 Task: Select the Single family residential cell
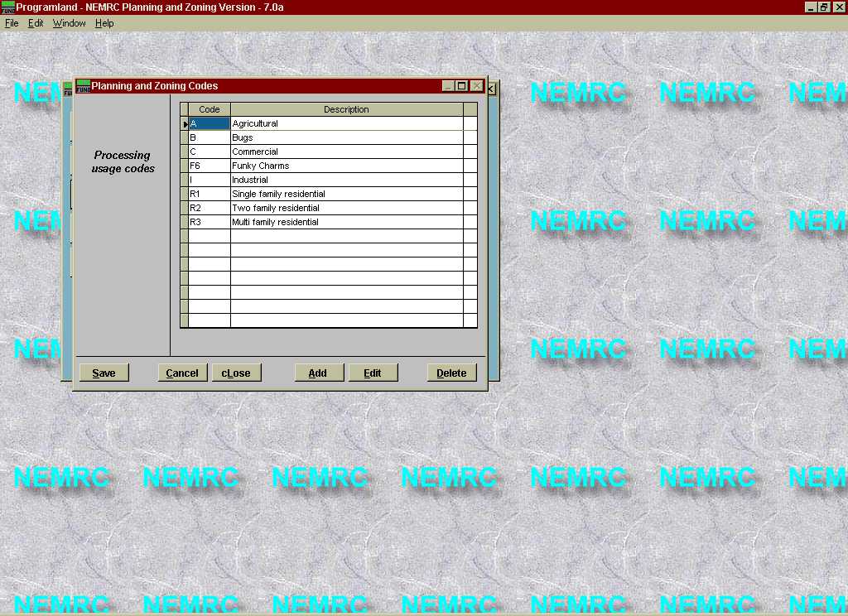(x=347, y=194)
